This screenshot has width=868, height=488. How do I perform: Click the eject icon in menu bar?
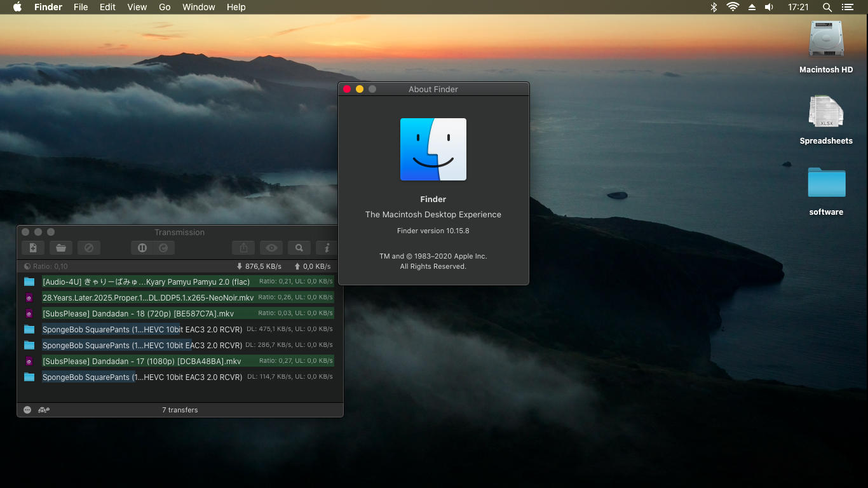(x=752, y=7)
